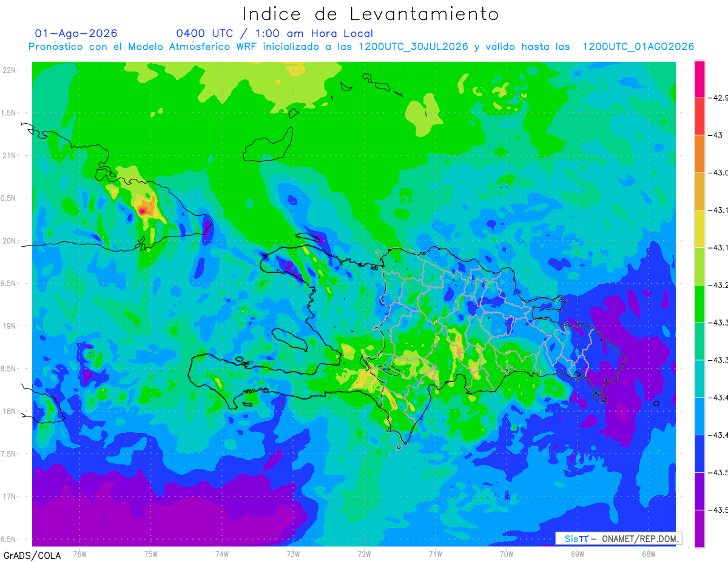Click '0400 UTC / 1:00 am Hora Local'
The height and width of the screenshot is (562, 728).
[x=274, y=33]
